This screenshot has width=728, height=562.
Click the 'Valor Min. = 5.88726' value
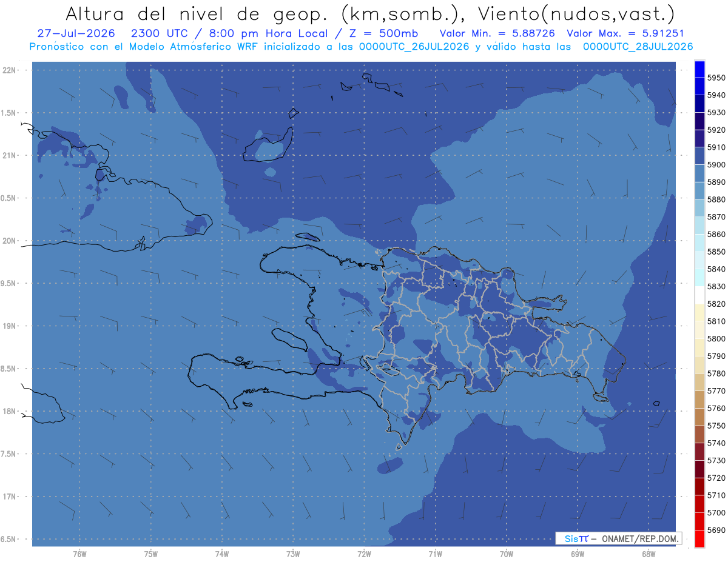[x=496, y=33]
